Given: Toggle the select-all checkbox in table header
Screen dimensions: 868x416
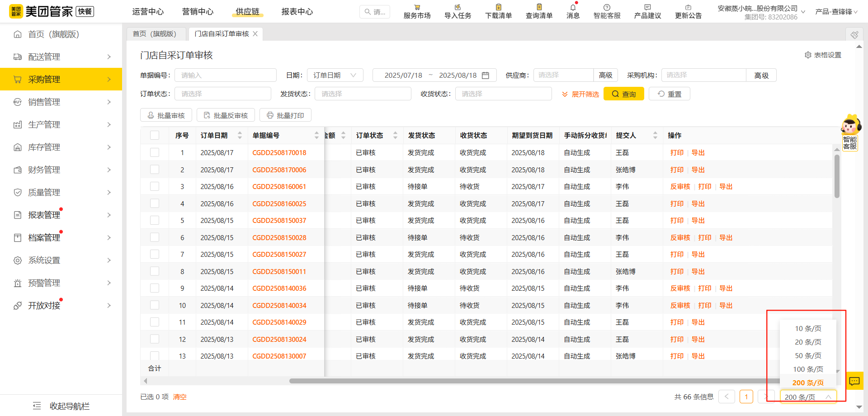Looking at the screenshot, I should [155, 135].
